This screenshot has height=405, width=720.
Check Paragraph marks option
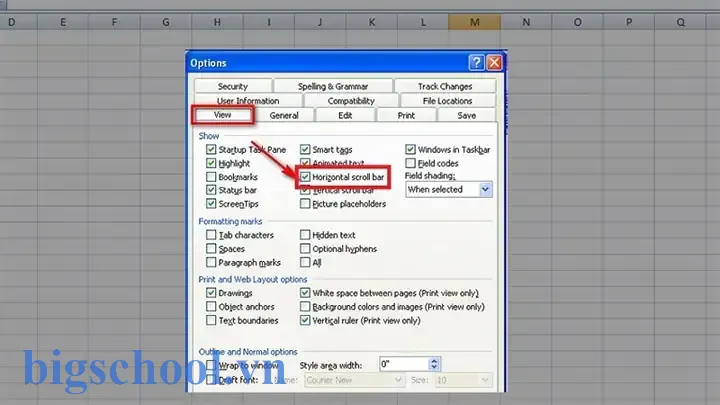211,262
